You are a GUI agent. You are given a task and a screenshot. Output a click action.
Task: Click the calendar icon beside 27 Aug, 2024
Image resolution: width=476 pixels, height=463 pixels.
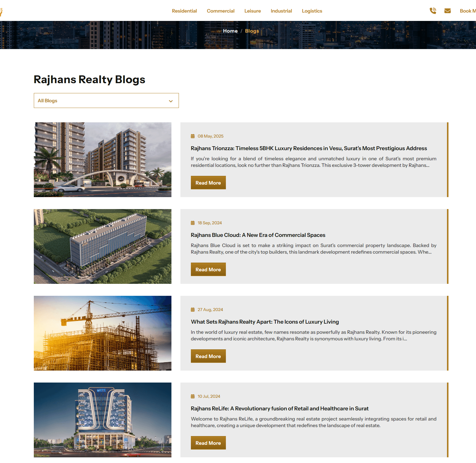[x=193, y=310]
